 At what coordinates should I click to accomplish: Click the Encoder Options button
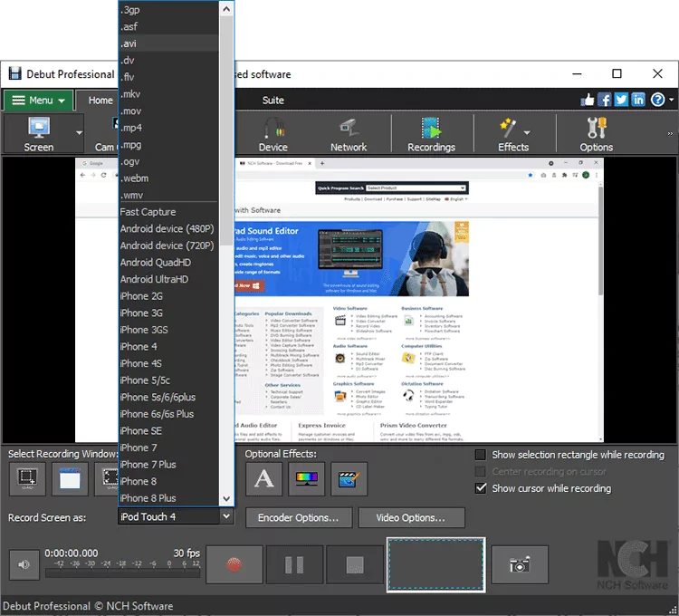coord(298,518)
